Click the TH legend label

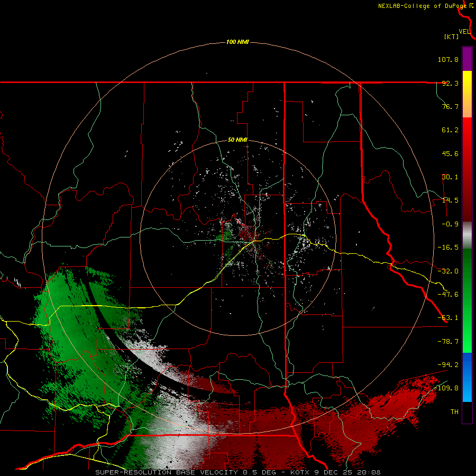[x=454, y=412]
